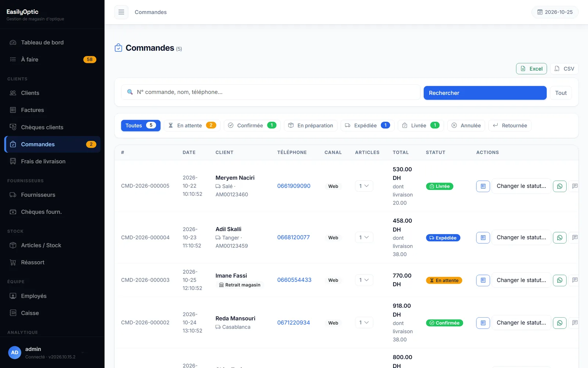588x368 pixels.
Task: Open Changer le statut for Adil Skalli
Action: 521,238
